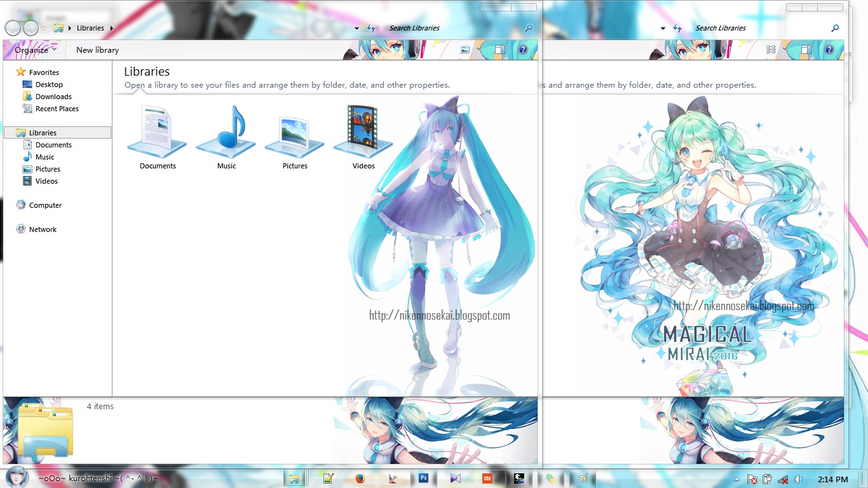Screen dimensions: 868x488
Task: Expand the arrow after Libraries in address bar
Action: click(x=112, y=28)
